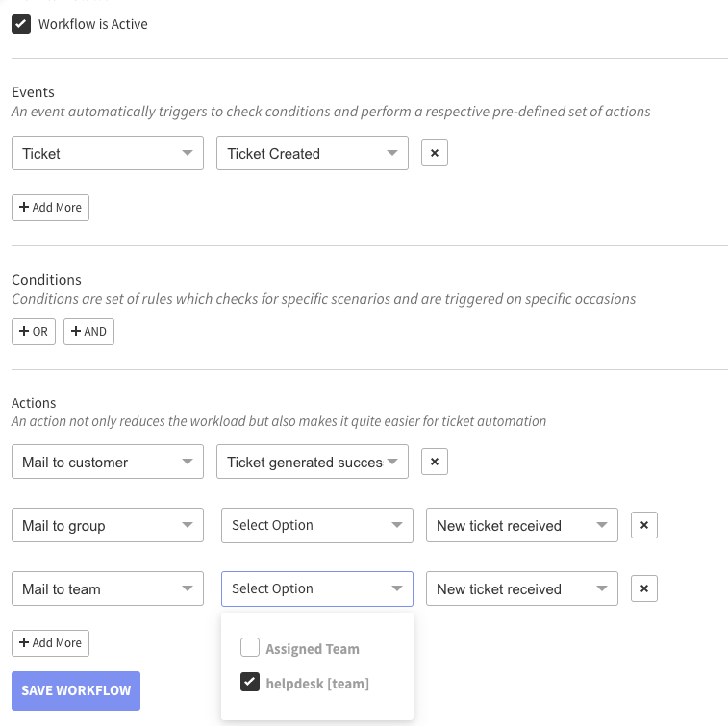728x726 pixels.
Task: Open the Ticket event type dropdown
Action: tap(107, 154)
